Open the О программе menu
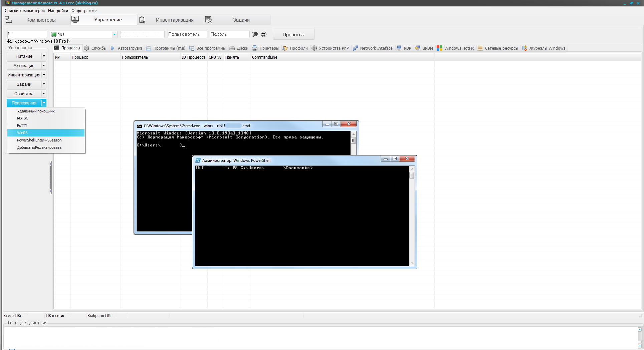Image resolution: width=644 pixels, height=350 pixels. (x=84, y=11)
